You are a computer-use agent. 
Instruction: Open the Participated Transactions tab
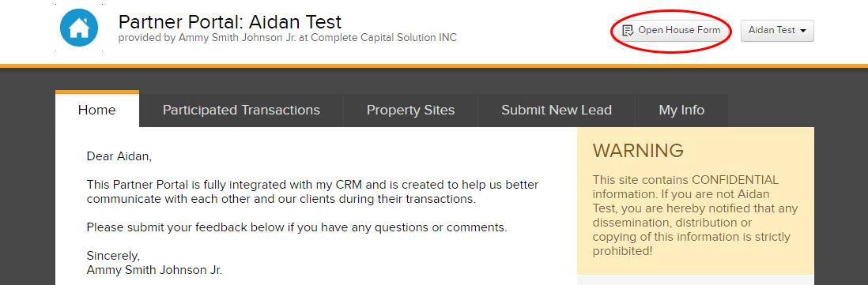[x=241, y=110]
